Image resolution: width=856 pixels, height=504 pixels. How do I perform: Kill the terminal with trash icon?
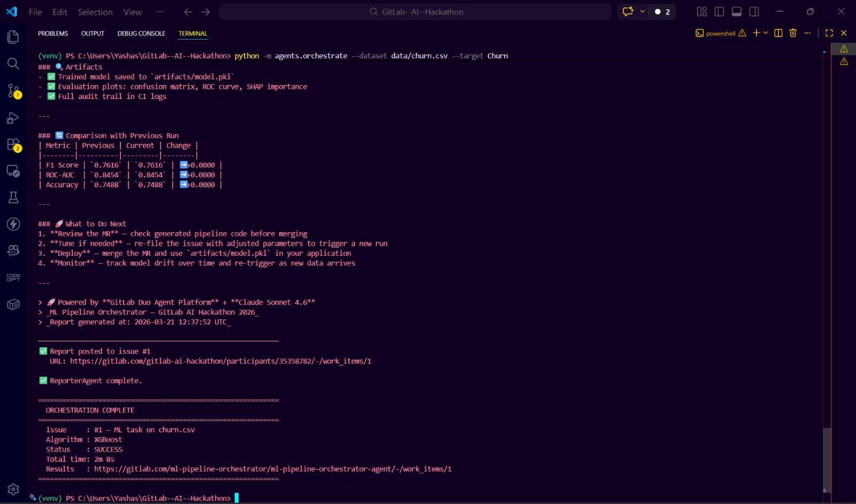click(x=793, y=33)
